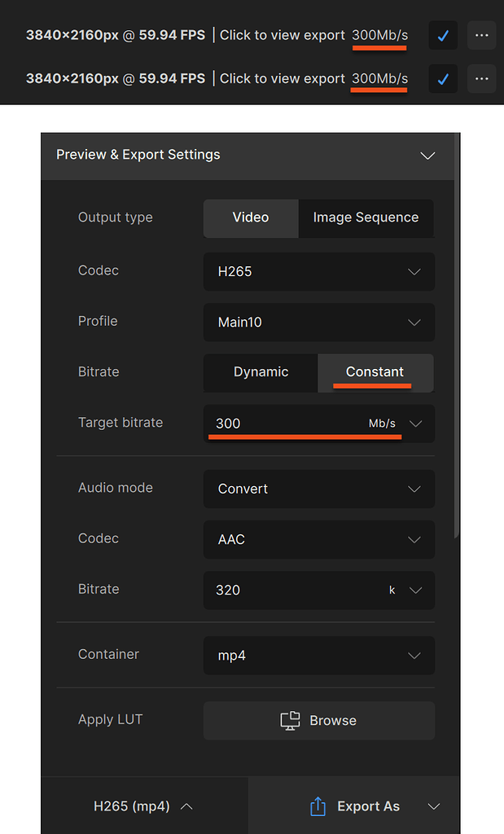Viewport: 504px width, 834px height.
Task: Select Video as the output type
Action: point(250,218)
